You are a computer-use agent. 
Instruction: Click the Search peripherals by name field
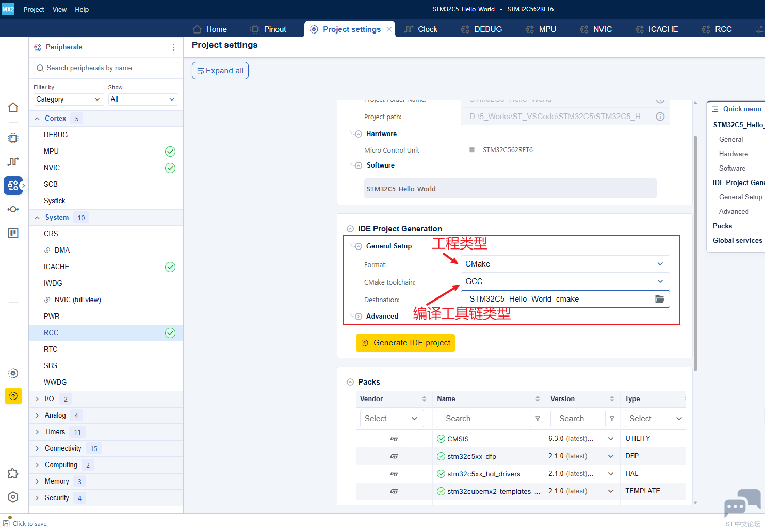(106, 68)
